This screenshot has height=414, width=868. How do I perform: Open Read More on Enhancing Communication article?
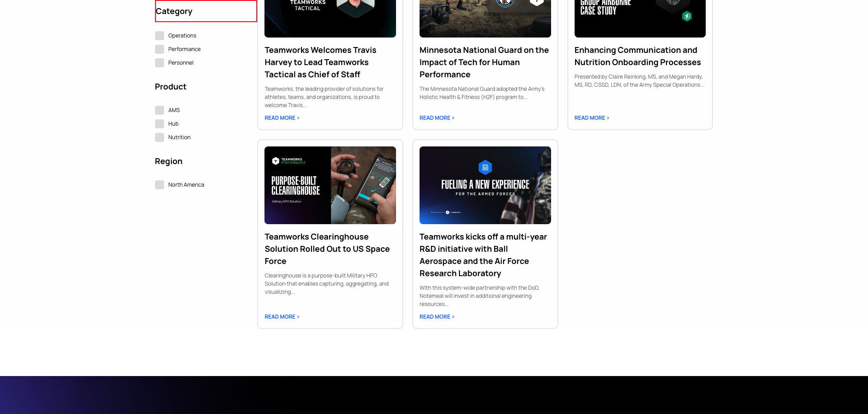tap(591, 118)
